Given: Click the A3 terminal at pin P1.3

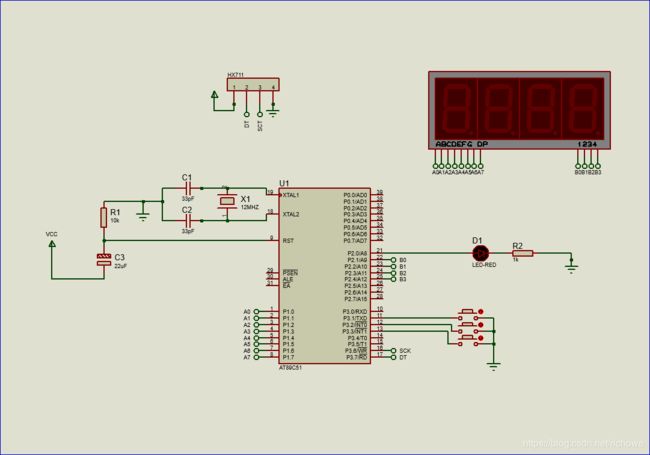Looking at the screenshot, I should pos(256,332).
